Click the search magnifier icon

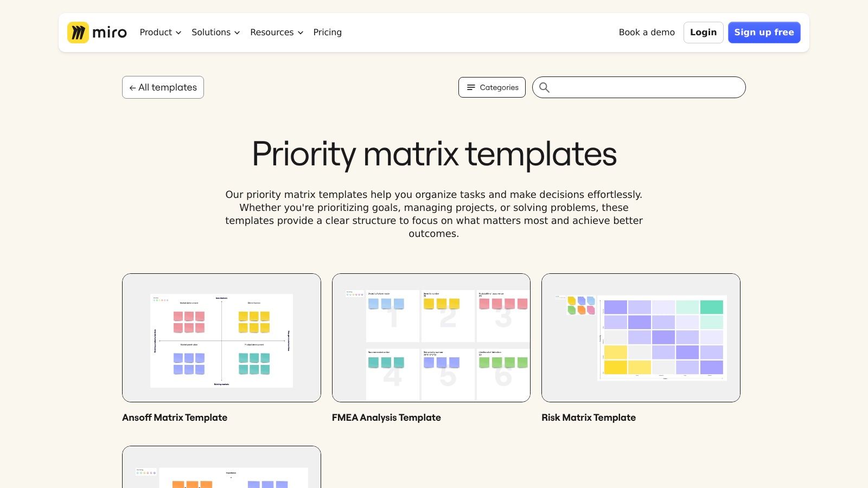pos(544,87)
